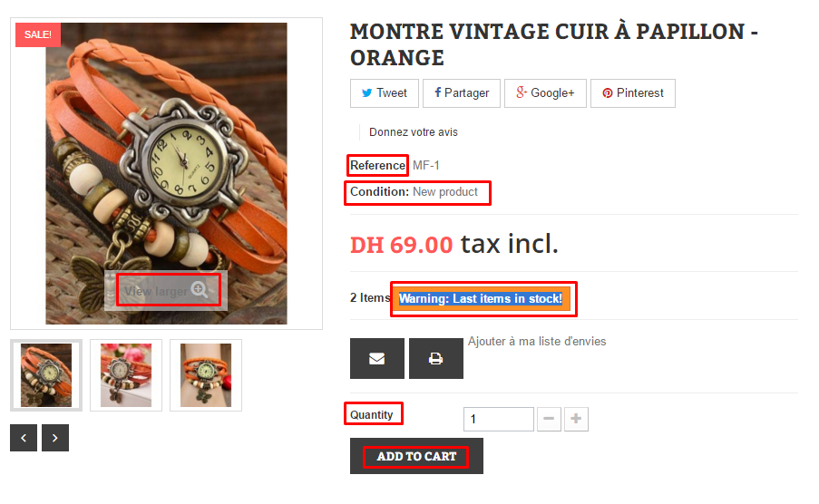Viewport: 819px width, 504px height.
Task: Show next thumbnails with right arrow
Action: [54, 438]
